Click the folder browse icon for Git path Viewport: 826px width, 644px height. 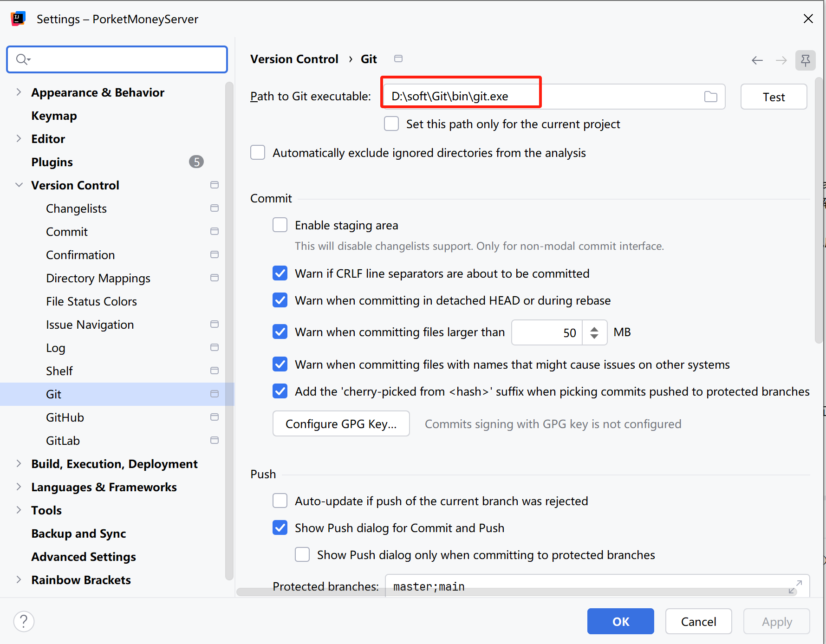[710, 97]
